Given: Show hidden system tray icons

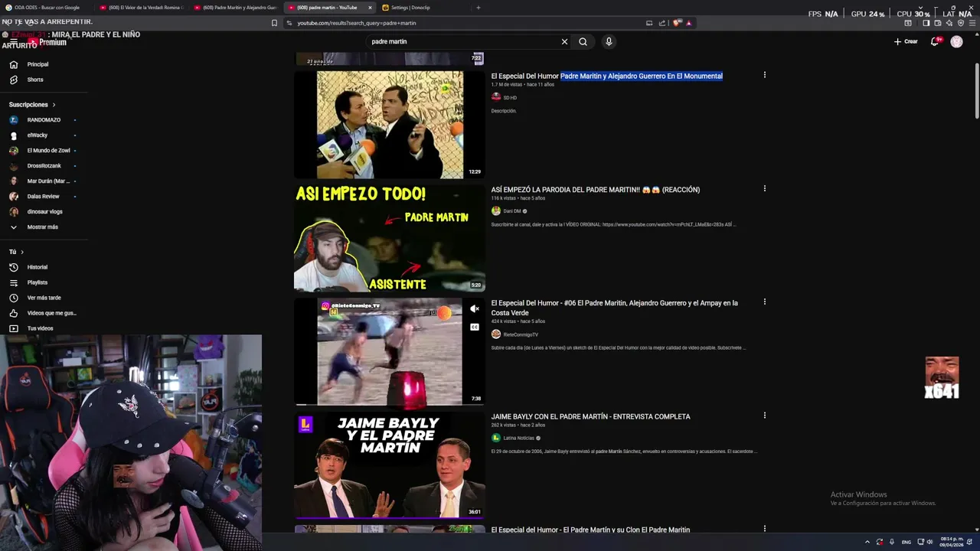Looking at the screenshot, I should coord(867,542).
